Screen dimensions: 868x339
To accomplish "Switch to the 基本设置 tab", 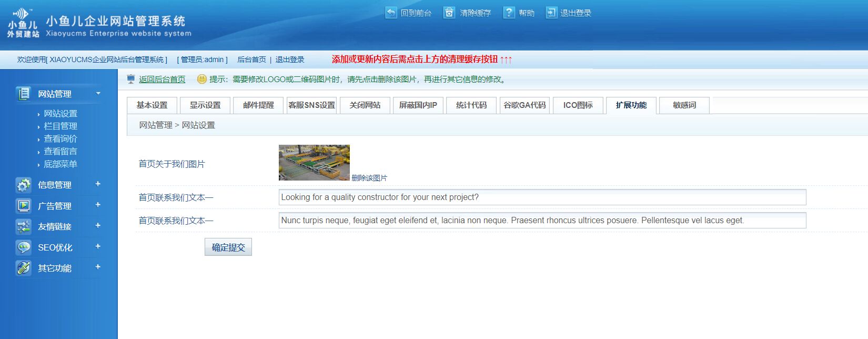I will click(152, 105).
